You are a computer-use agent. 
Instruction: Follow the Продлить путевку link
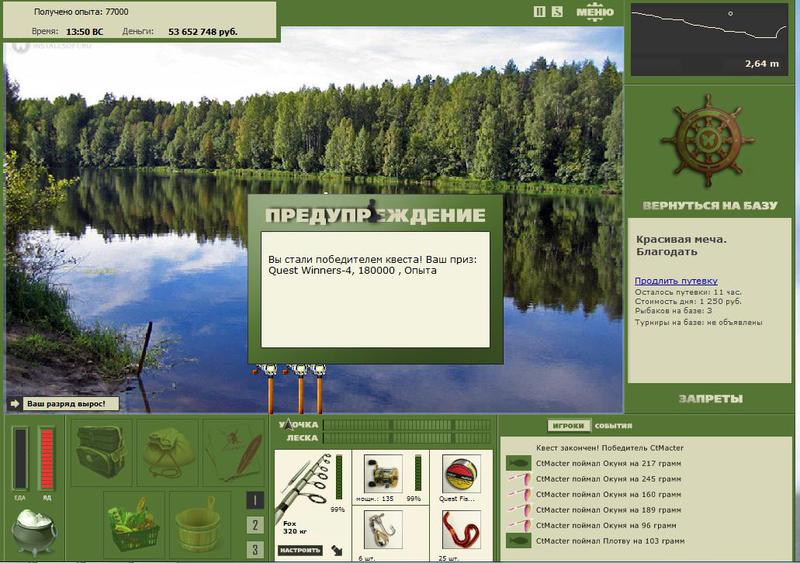point(676,281)
